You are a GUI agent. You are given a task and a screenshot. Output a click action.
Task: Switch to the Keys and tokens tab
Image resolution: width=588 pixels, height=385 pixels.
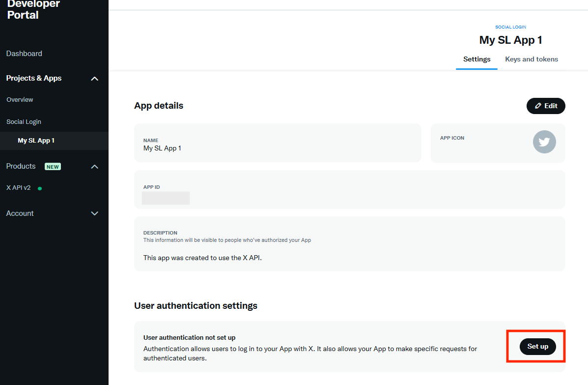532,59
